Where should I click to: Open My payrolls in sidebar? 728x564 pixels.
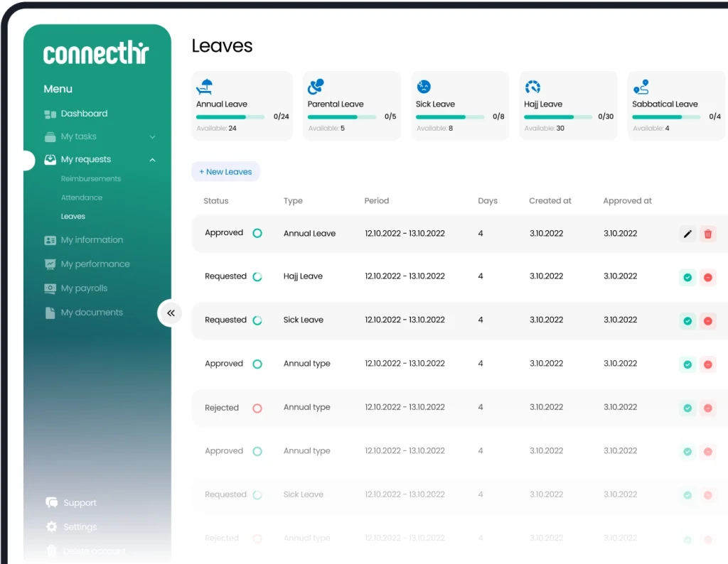[x=84, y=288]
